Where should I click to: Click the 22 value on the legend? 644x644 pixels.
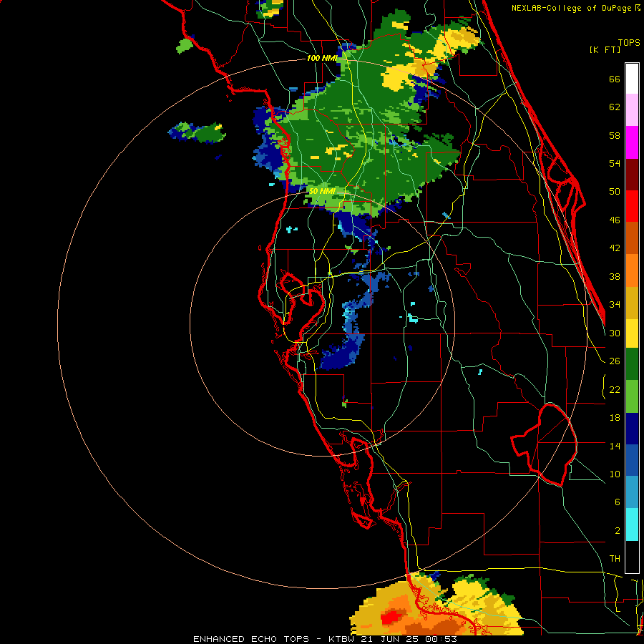(615, 389)
